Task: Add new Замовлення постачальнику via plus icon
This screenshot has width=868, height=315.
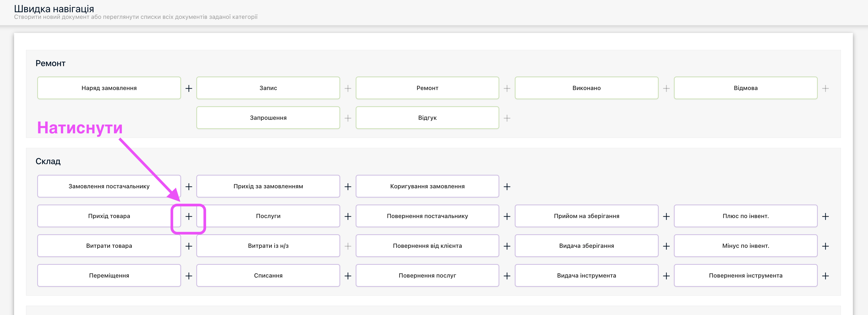Action: click(189, 187)
